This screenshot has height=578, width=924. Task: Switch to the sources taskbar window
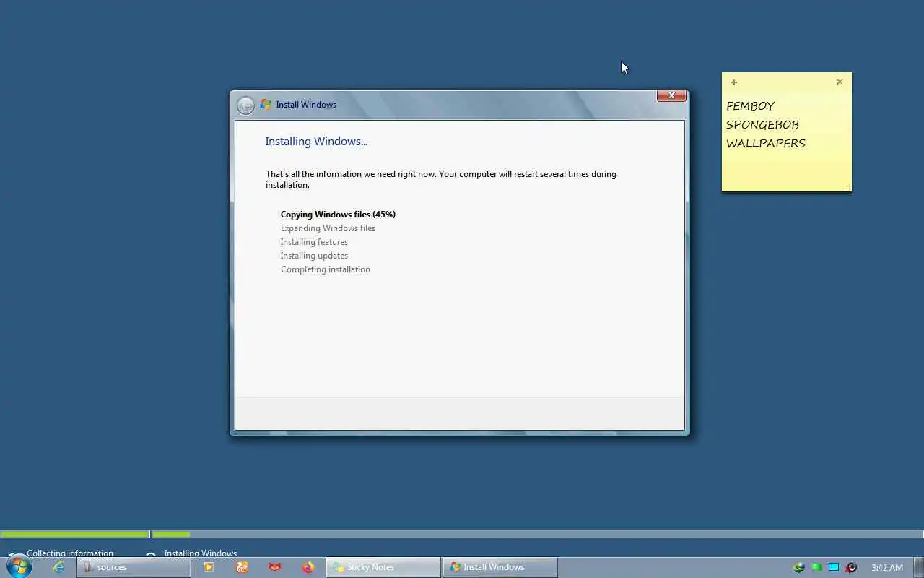[134, 567]
